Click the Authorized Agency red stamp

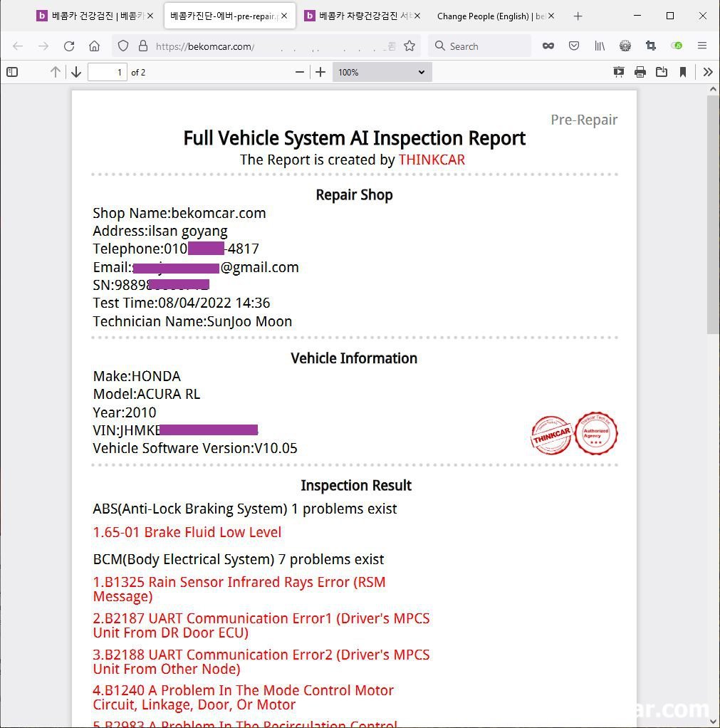click(x=596, y=433)
